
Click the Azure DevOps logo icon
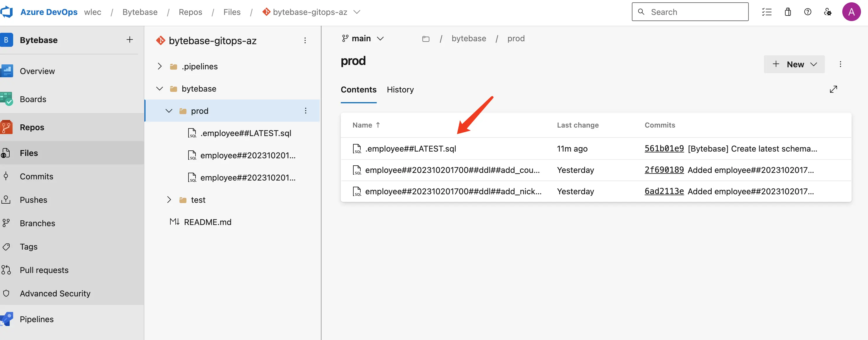pyautogui.click(x=7, y=12)
